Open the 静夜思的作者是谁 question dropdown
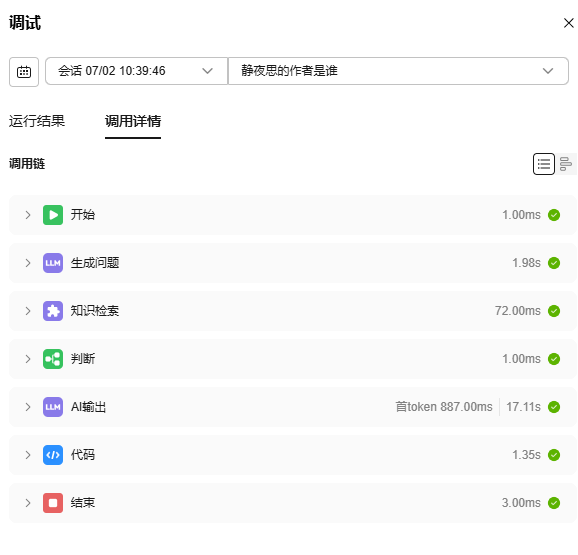Screen dimensions: 578x555 coord(398,71)
